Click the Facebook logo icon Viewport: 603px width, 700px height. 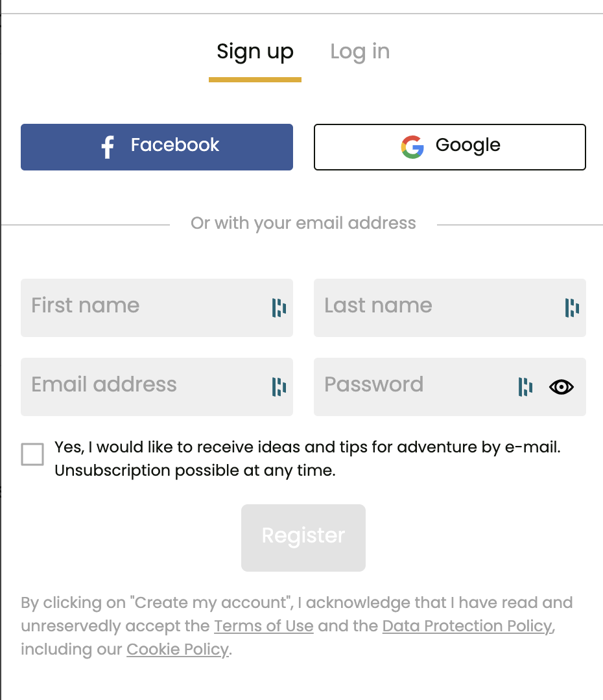point(108,147)
